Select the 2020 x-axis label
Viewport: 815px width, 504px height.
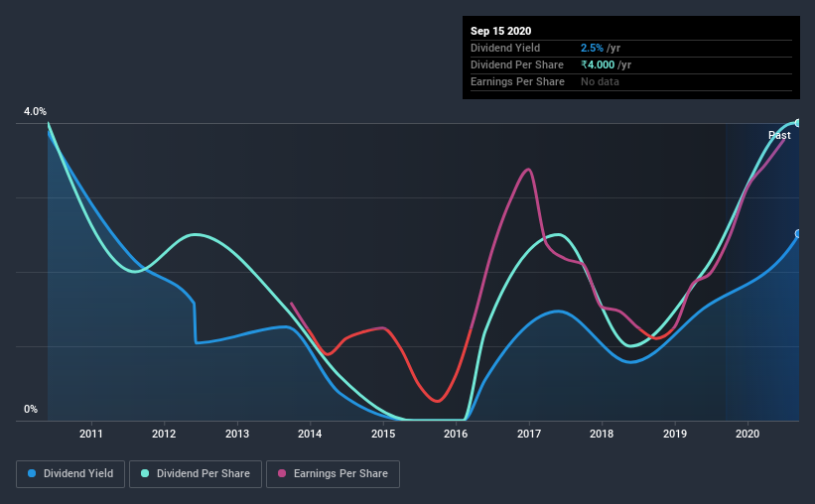tap(747, 434)
